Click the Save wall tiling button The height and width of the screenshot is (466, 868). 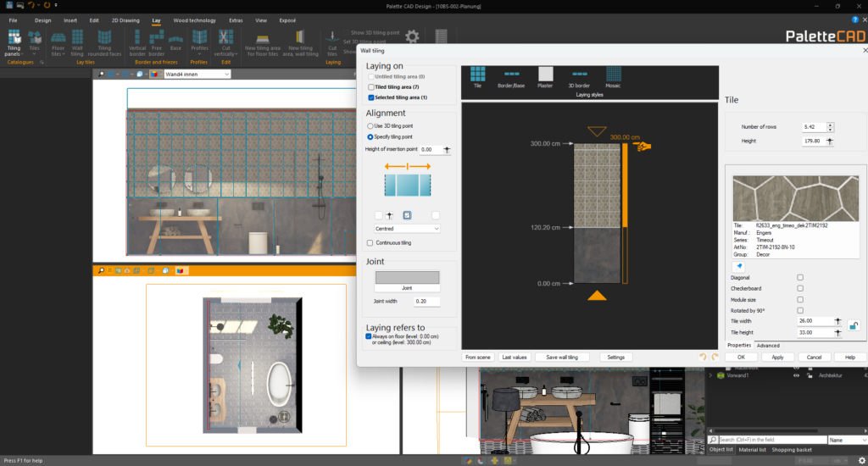click(x=562, y=358)
